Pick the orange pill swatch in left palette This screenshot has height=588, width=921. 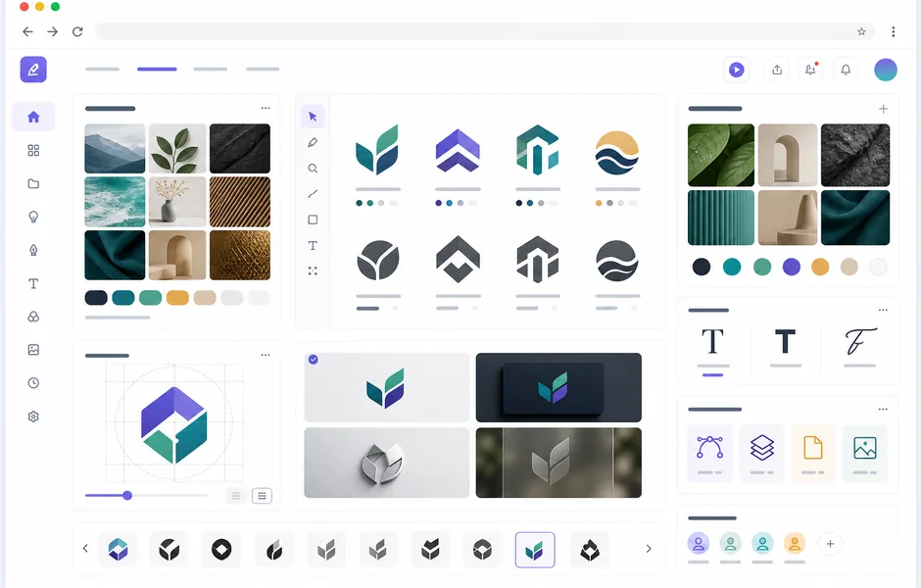[x=177, y=298]
